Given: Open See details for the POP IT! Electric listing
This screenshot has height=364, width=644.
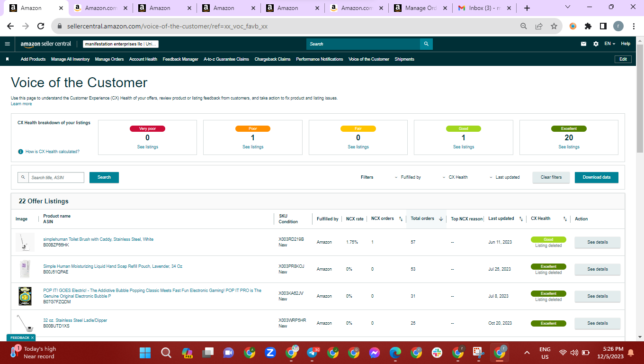Looking at the screenshot, I should [598, 296].
